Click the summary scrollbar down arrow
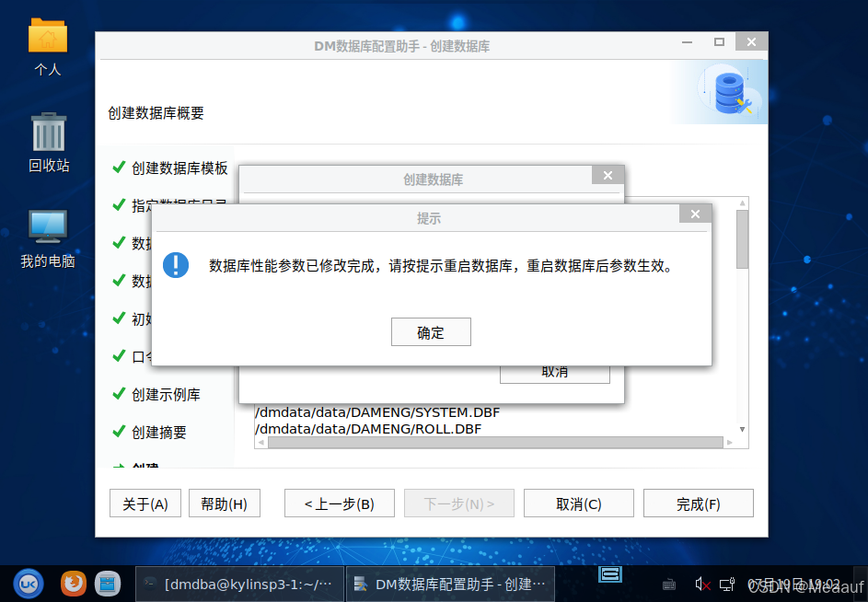Screen dimensions: 868x602 point(742,429)
